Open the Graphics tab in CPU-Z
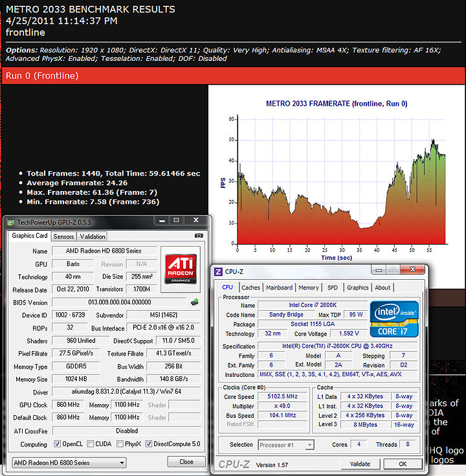Image resolution: width=466 pixels, height=476 pixels. (x=358, y=288)
